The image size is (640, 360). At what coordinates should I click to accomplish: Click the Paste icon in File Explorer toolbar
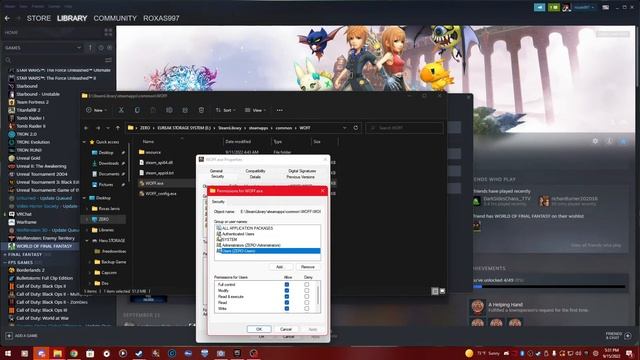point(153,110)
